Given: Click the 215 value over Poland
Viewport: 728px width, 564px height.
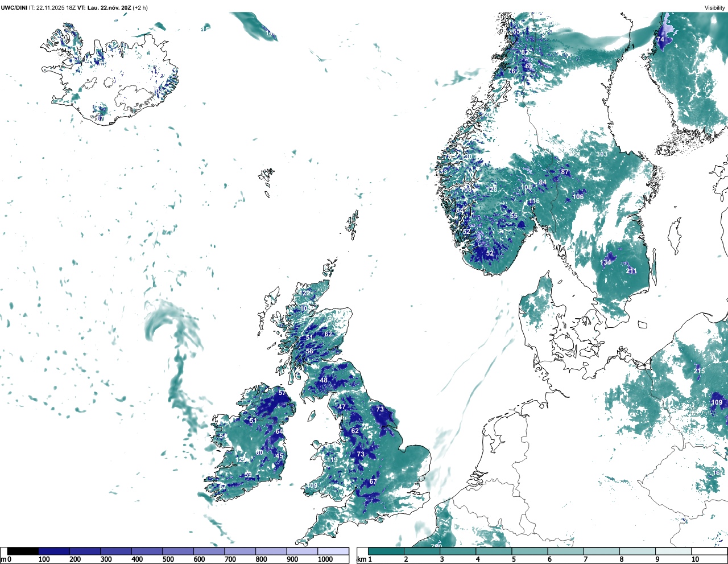Looking at the screenshot, I should tap(699, 370).
